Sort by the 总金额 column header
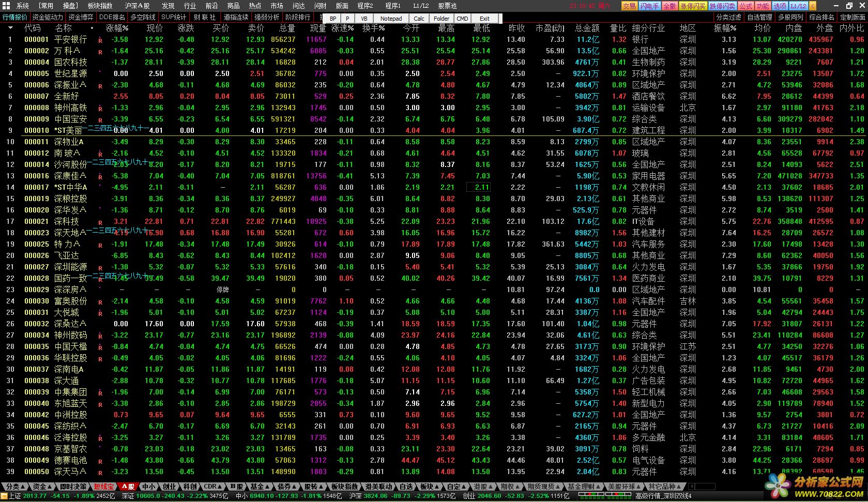Viewport: 868px width, 502px height. [587, 28]
